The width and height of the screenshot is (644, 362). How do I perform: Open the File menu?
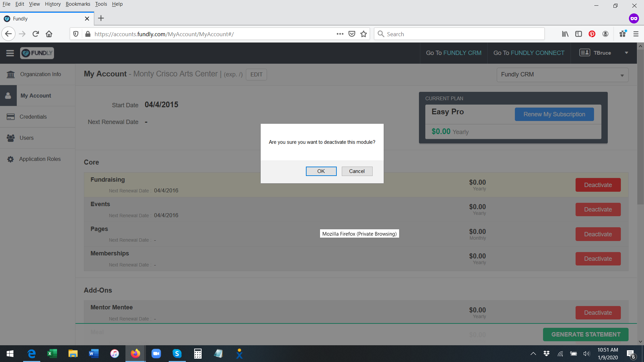[x=6, y=4]
